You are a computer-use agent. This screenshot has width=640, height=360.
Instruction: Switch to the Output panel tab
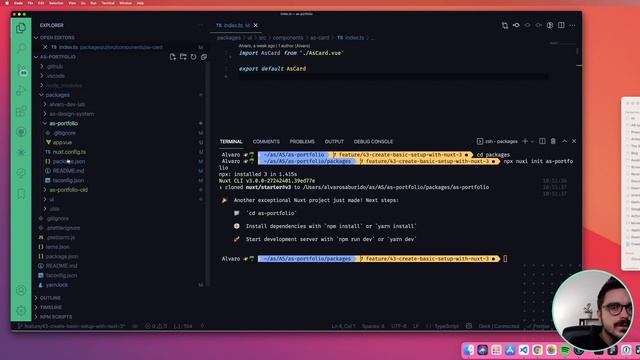point(334,142)
